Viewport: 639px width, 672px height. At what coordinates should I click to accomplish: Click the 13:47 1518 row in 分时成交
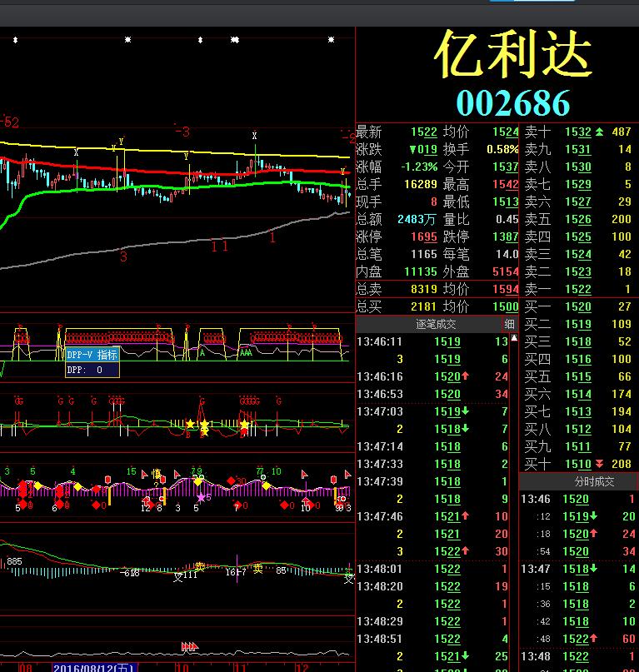point(578,569)
